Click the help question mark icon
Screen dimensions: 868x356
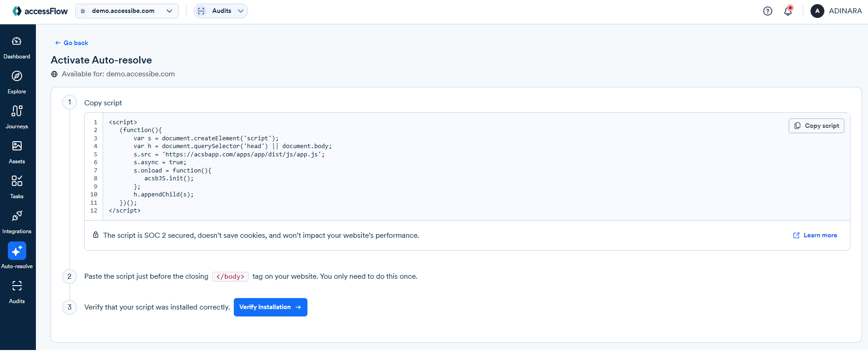767,11
